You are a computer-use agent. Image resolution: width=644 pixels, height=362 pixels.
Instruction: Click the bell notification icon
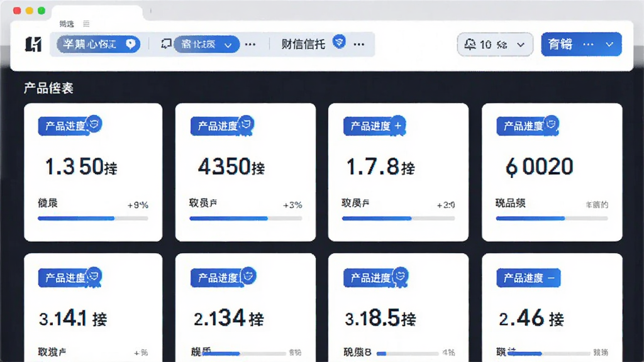click(x=470, y=44)
